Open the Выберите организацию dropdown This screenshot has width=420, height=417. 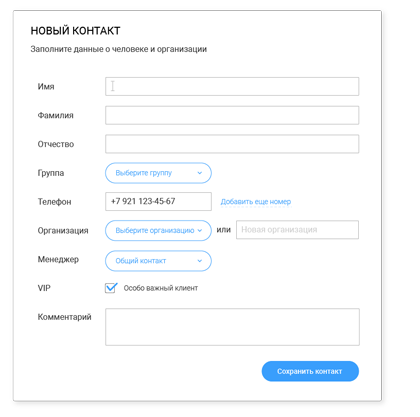coord(158,230)
